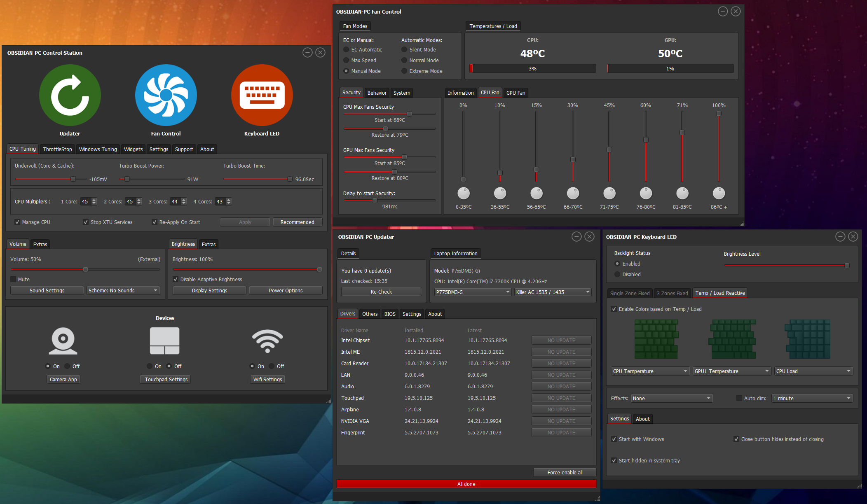Click the 66-70°C fan knob
This screenshot has width=867, height=504.
573,193
